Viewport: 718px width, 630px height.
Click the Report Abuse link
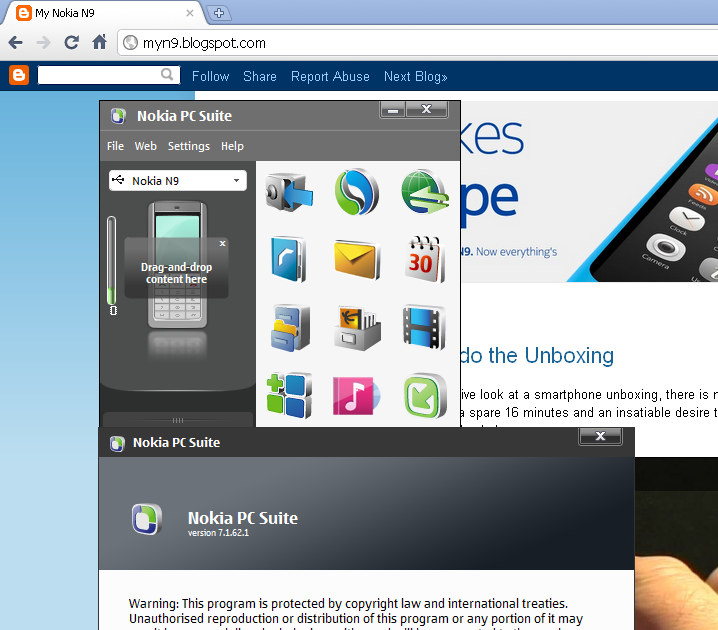[x=330, y=76]
